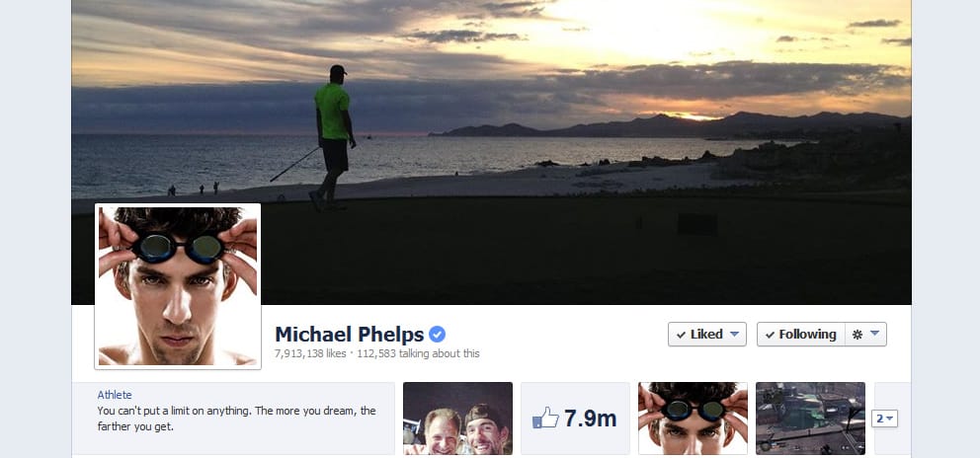Open the small goggles photo tile

[693, 418]
